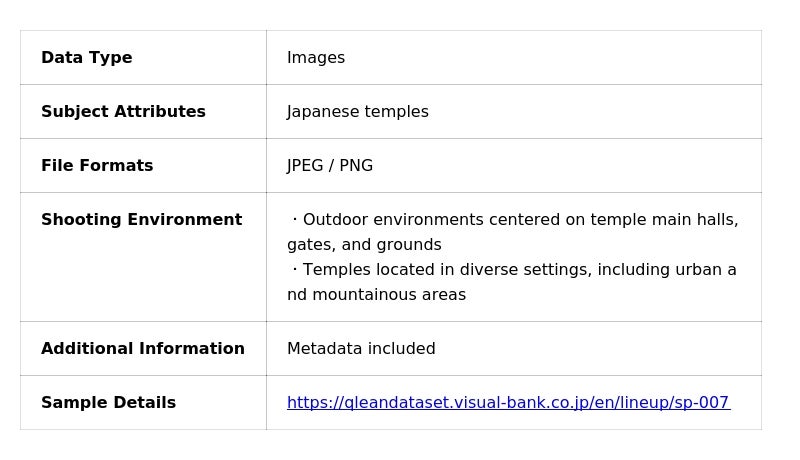Click the word PNG in File Formats

[356, 166]
